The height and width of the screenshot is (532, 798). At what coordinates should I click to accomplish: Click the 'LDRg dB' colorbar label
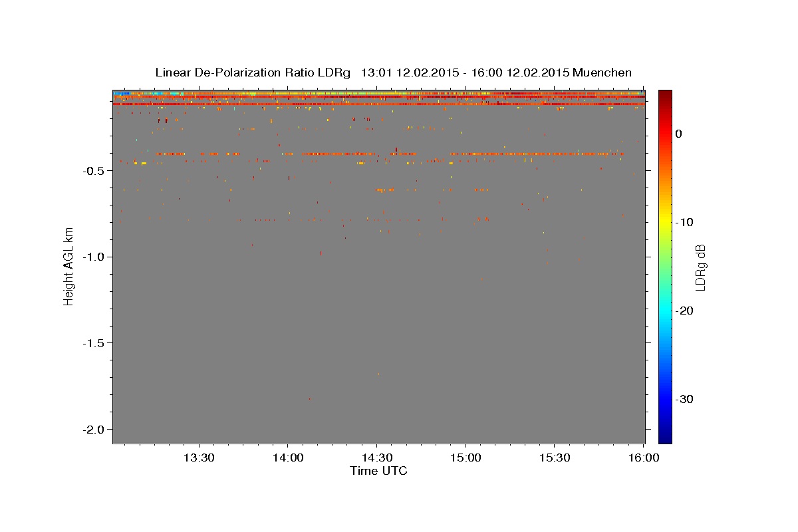[700, 267]
